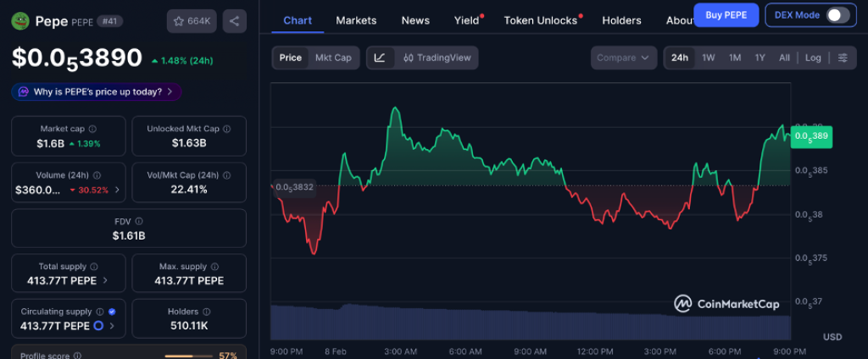
Task: Toggle the DEX Mode switch
Action: 837,15
